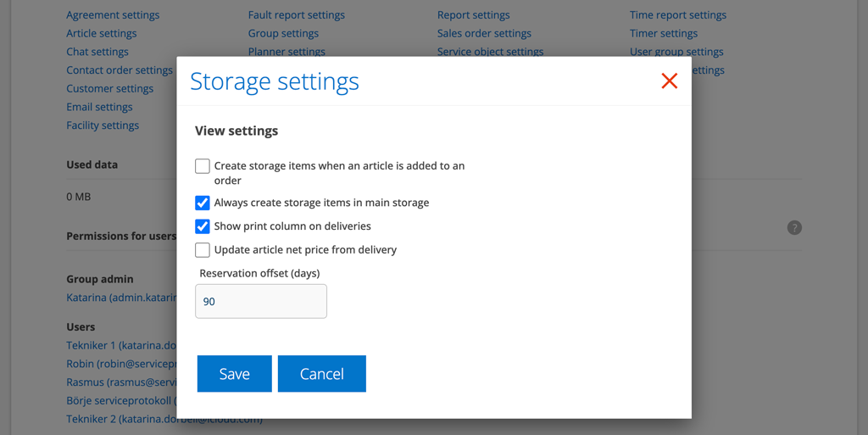The width and height of the screenshot is (868, 435).
Task: Save the storage settings
Action: [x=234, y=374]
